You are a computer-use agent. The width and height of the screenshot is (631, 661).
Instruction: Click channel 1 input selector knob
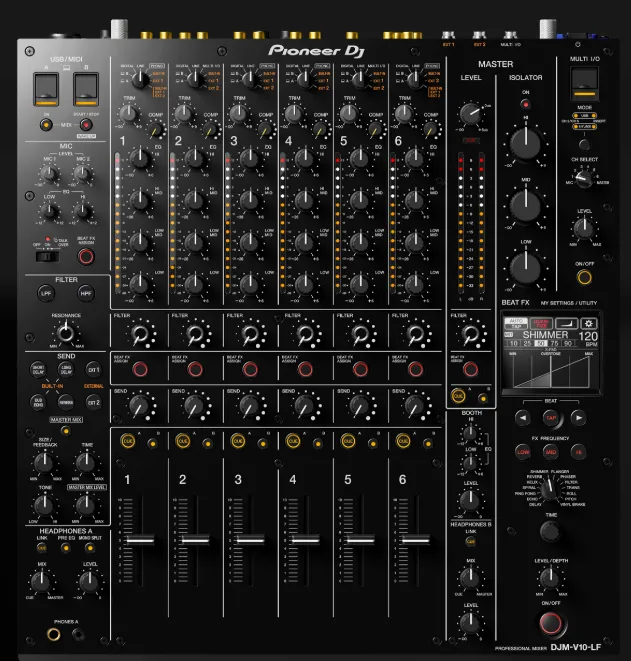coord(140,79)
